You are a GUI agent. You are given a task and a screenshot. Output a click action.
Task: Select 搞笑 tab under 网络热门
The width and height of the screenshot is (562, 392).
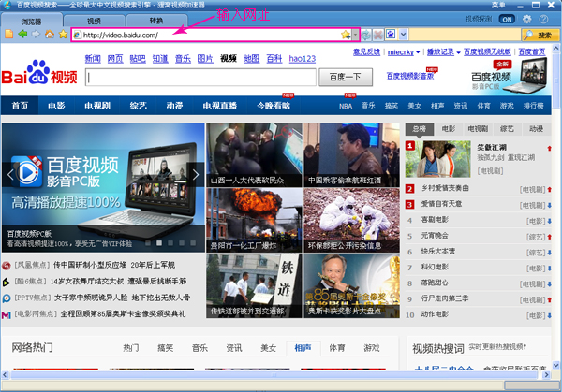coord(165,348)
